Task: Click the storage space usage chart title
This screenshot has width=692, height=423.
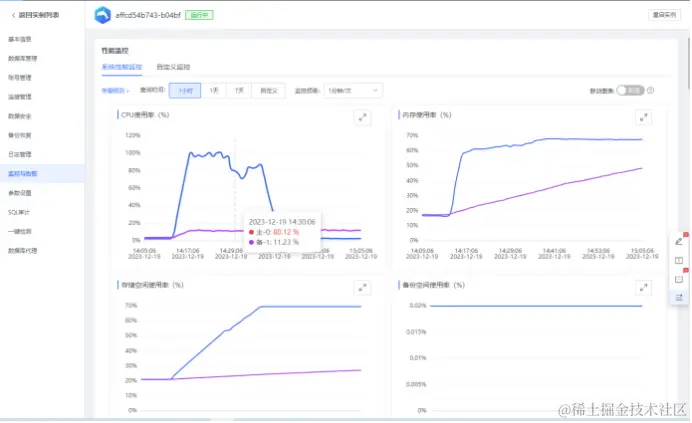Action: (152, 285)
